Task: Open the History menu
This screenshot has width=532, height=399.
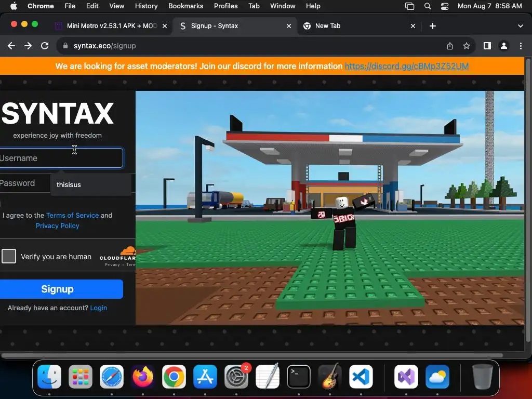Action: tap(146, 6)
